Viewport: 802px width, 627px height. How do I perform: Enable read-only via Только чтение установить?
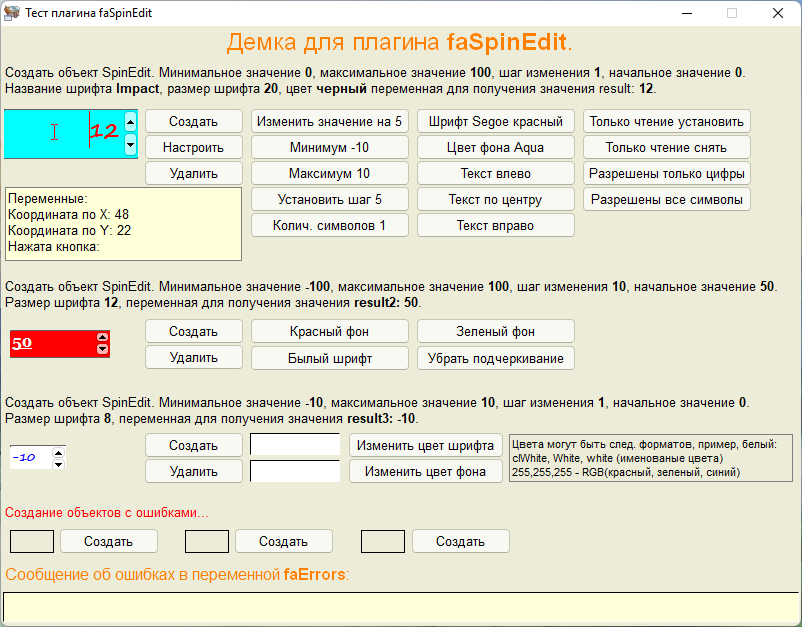(x=667, y=121)
